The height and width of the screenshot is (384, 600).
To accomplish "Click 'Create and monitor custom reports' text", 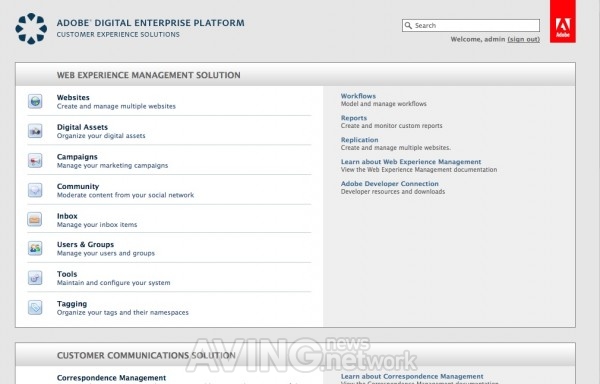I will point(391,125).
